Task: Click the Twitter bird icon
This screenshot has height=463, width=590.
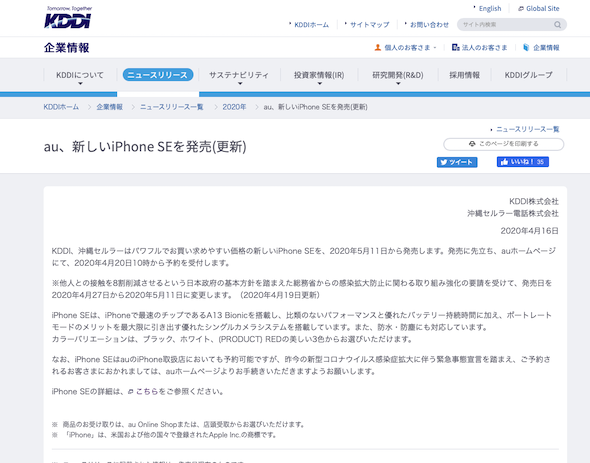Action: (x=444, y=162)
